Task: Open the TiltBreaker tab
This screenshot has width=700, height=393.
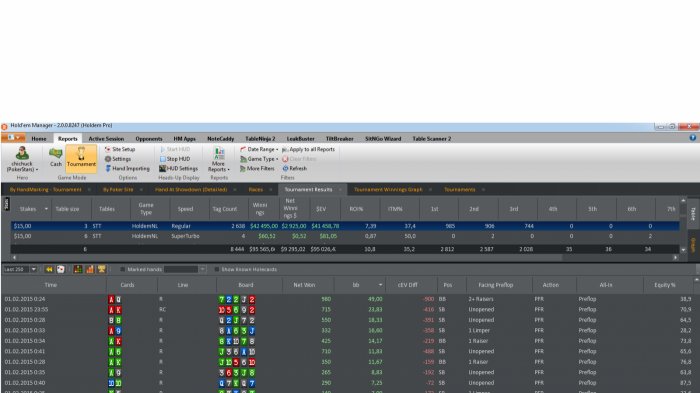Action: click(339, 139)
